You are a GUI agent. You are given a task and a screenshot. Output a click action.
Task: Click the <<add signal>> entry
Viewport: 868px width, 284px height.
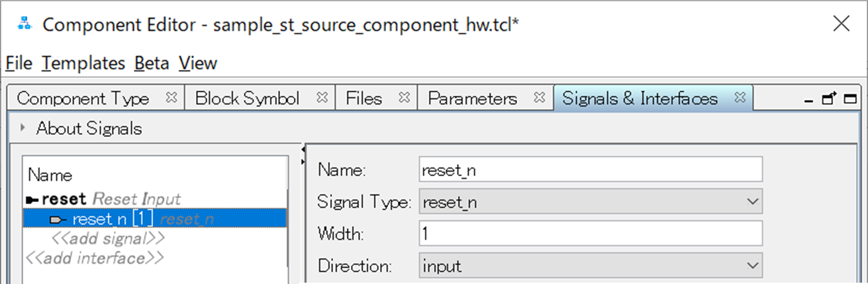(x=108, y=238)
